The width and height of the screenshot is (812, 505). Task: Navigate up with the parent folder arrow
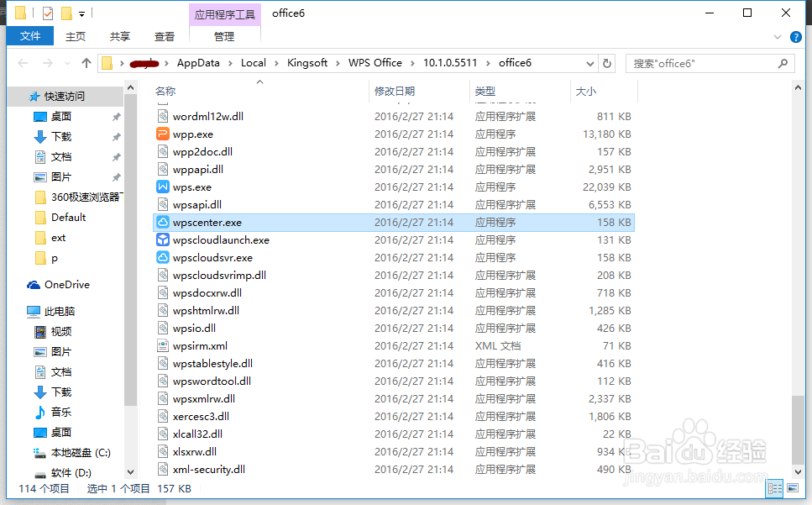pos(86,62)
